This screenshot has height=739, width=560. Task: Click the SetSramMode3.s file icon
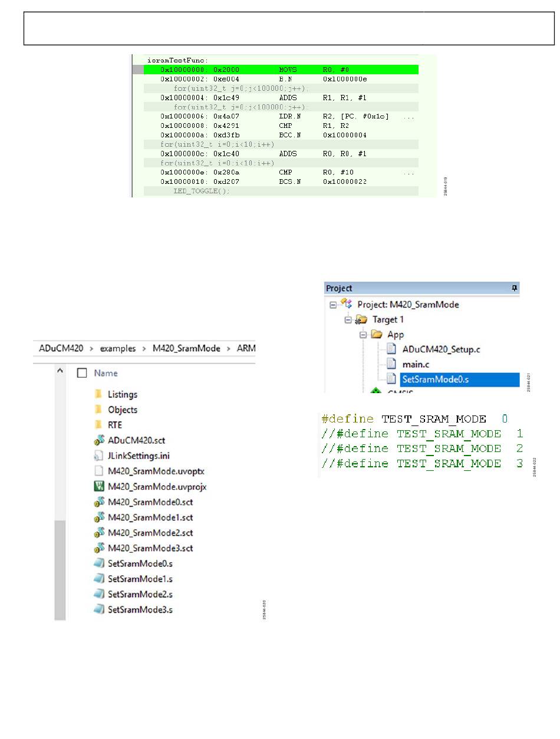(99, 609)
